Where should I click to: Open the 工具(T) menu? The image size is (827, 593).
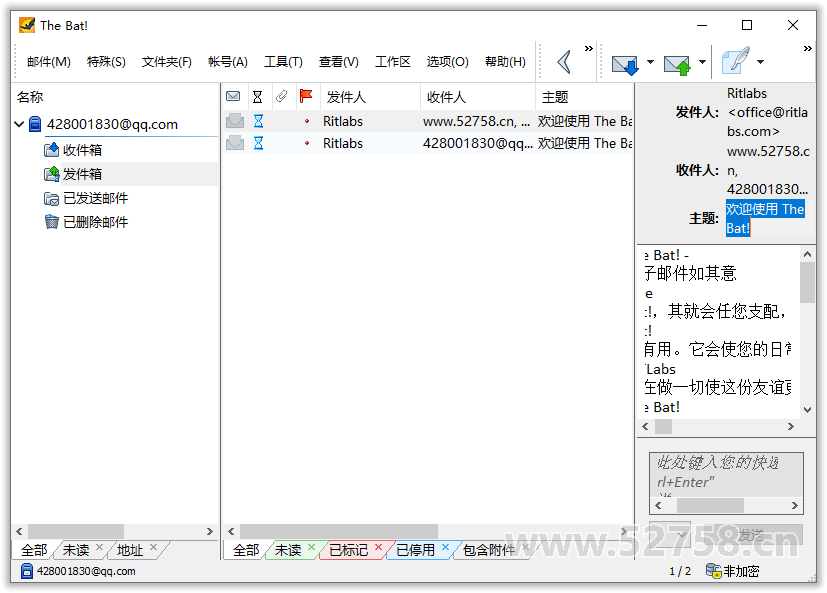click(x=283, y=62)
